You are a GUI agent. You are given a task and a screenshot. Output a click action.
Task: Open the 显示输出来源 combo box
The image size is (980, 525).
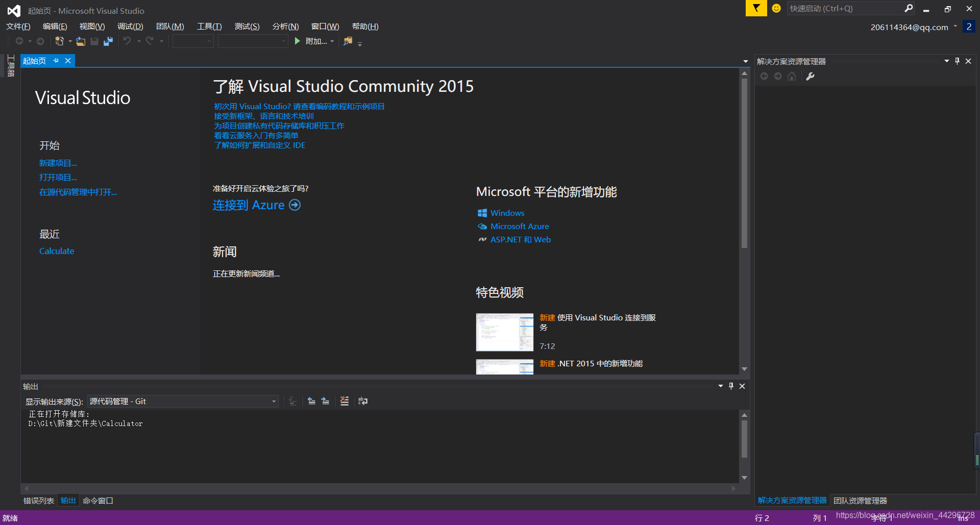(x=183, y=401)
